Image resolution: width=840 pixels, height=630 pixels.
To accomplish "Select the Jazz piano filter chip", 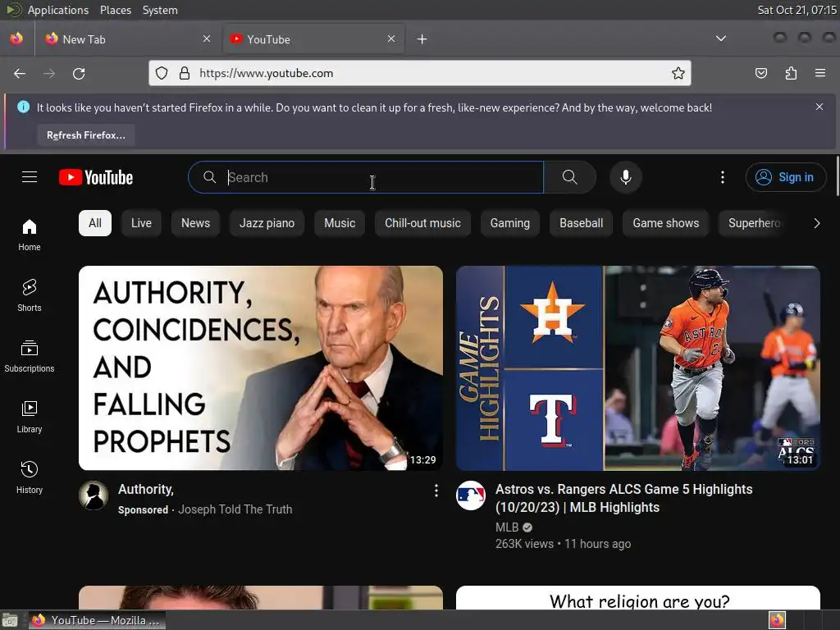I will [x=267, y=223].
